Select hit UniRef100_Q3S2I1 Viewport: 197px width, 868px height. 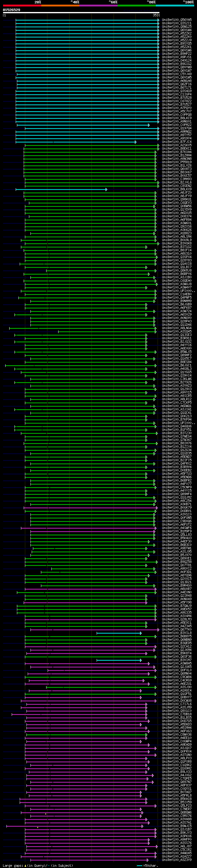[x=177, y=23]
